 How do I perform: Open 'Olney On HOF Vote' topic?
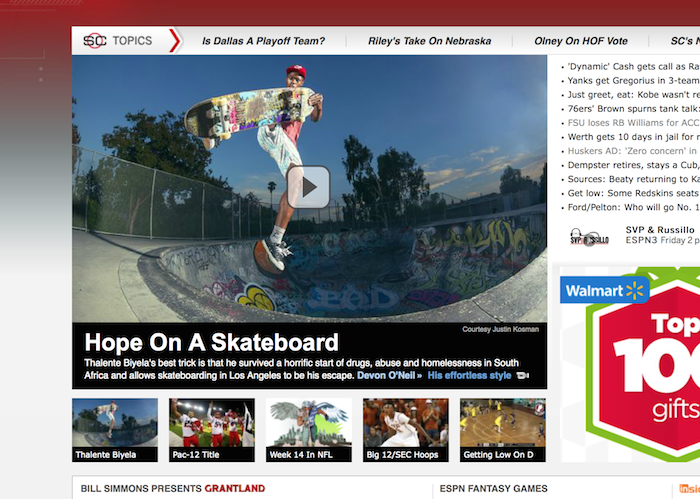coord(581,41)
